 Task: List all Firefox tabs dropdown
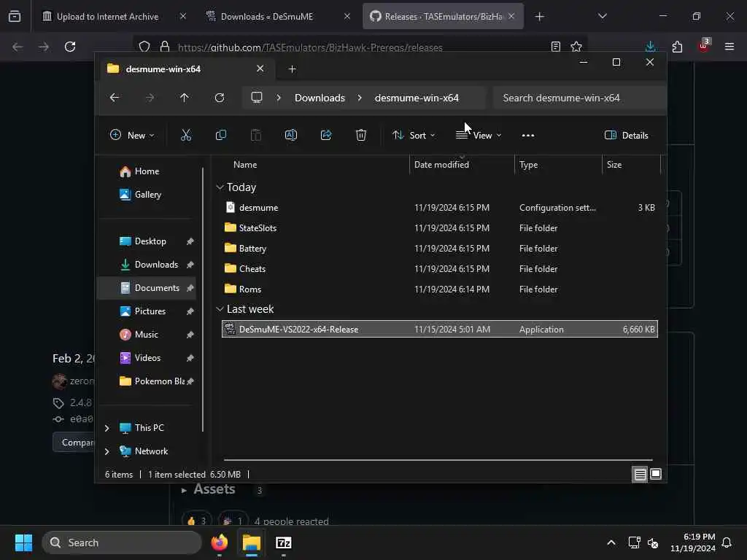tap(602, 16)
